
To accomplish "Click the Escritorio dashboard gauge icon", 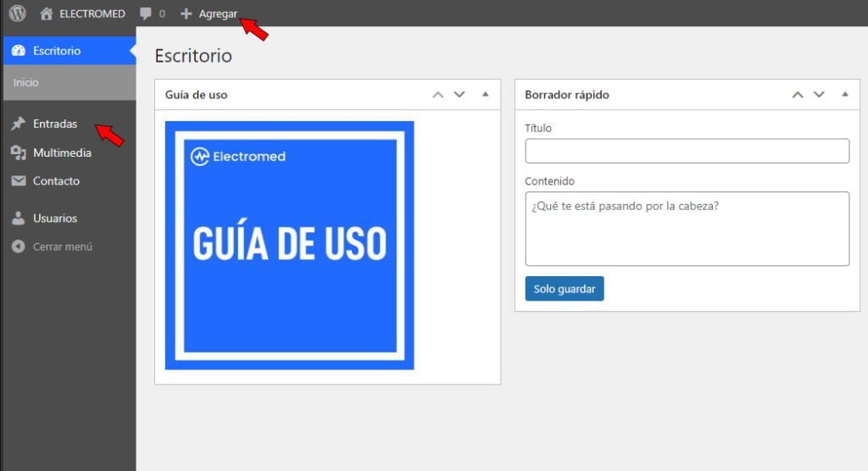I will pos(19,50).
